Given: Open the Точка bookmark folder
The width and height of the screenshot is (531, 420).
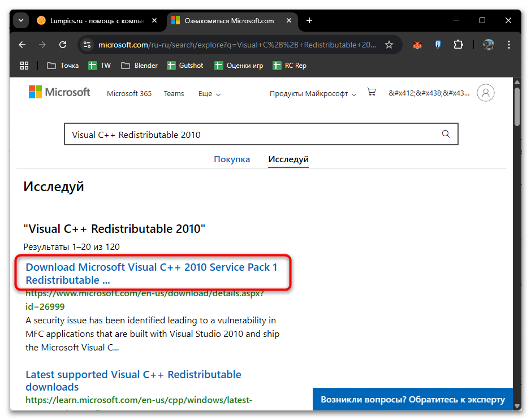Looking at the screenshot, I should (x=63, y=66).
